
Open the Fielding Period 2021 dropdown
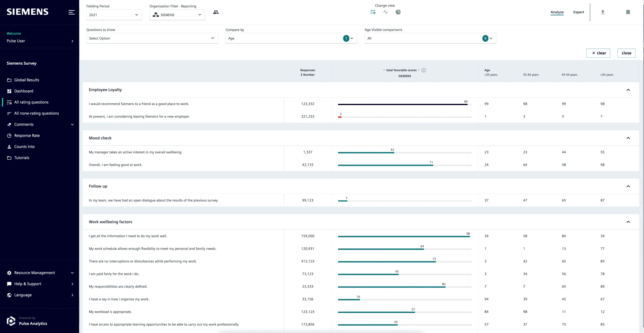(x=114, y=15)
